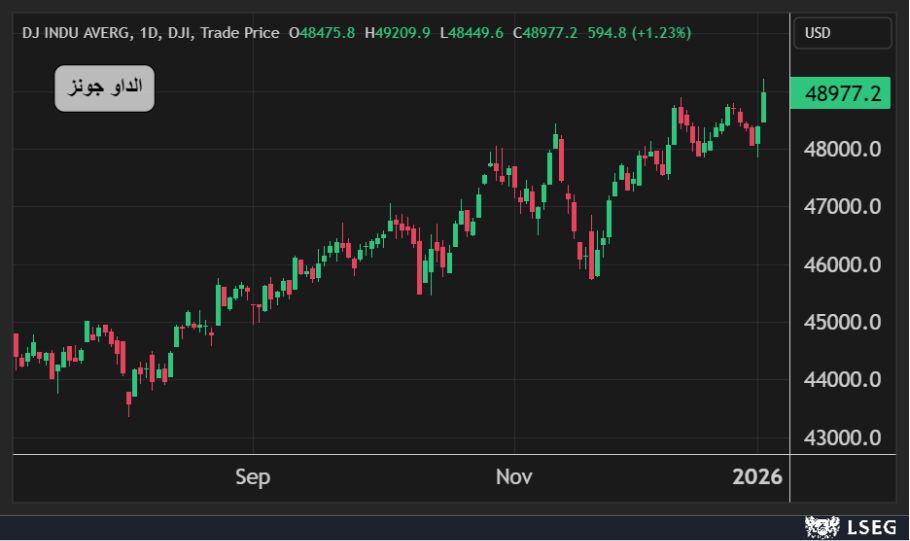Click the Sep time axis label
The height and width of the screenshot is (541, 910).
click(x=252, y=477)
